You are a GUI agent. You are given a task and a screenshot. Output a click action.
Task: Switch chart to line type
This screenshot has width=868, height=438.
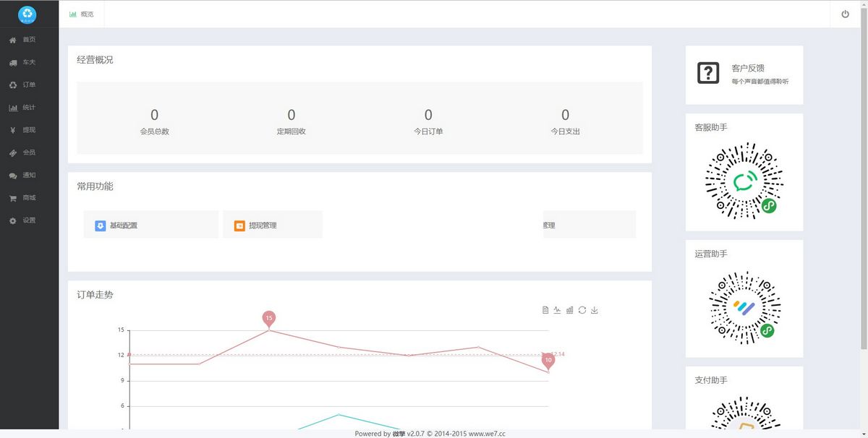coord(558,310)
